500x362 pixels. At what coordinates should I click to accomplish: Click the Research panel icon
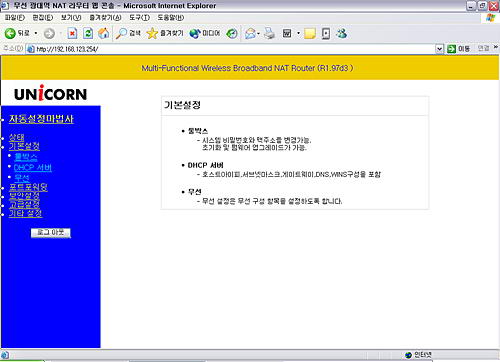pyautogui.click(x=326, y=33)
